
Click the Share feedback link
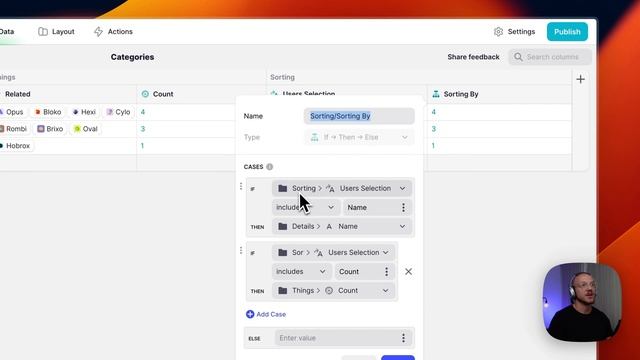[x=473, y=57]
